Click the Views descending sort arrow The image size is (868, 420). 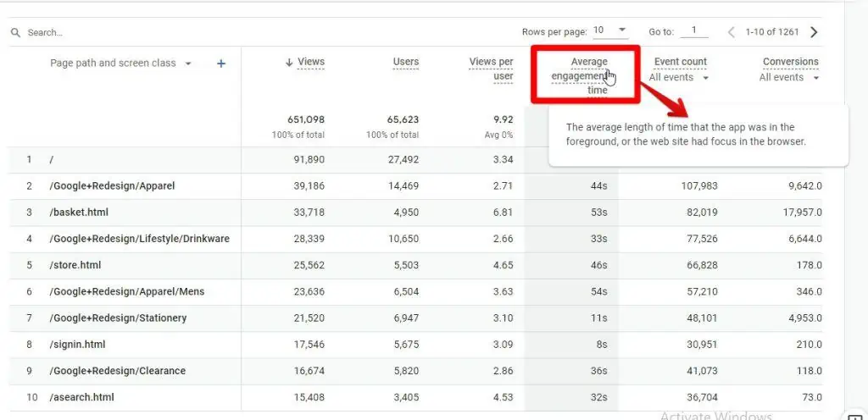pos(288,63)
